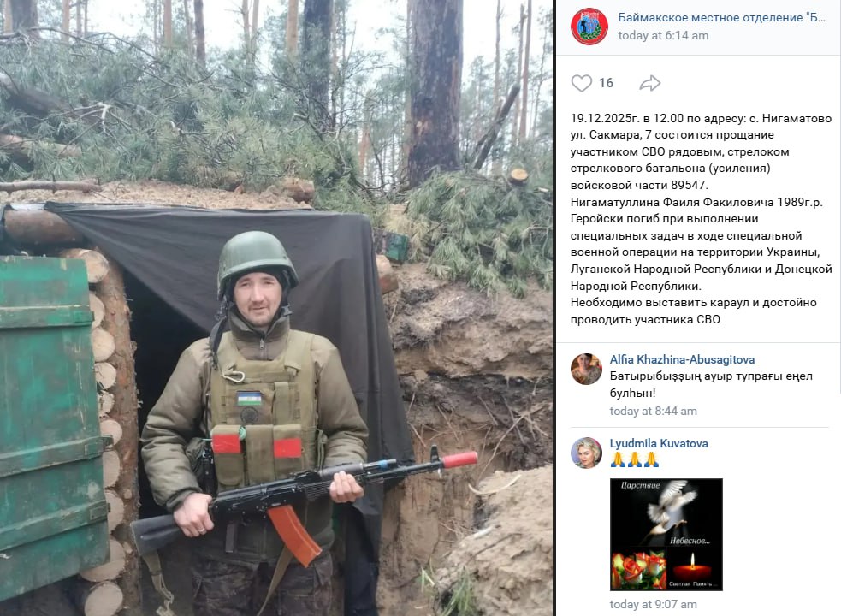The height and width of the screenshot is (616, 841).
Task: Open the Царствие Небесное image attachment
Action: click(666, 535)
